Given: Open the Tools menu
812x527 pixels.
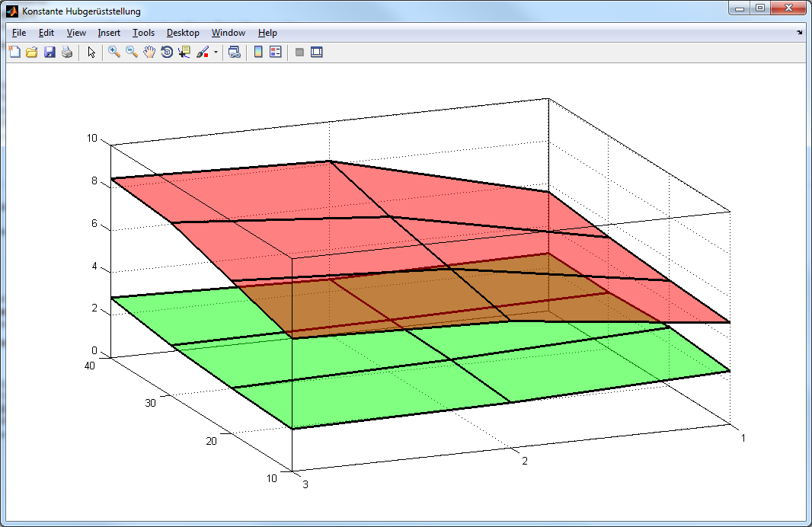Looking at the screenshot, I should coord(143,33).
